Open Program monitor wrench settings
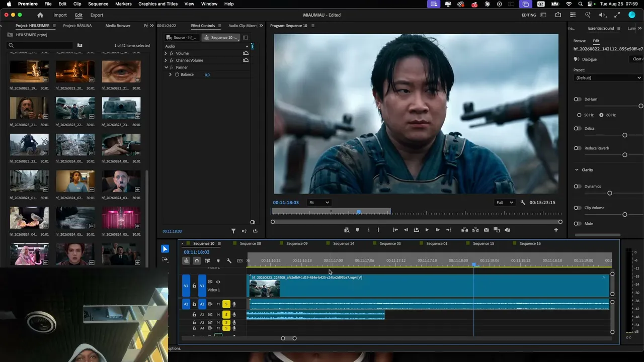The width and height of the screenshot is (644, 362). tap(523, 203)
